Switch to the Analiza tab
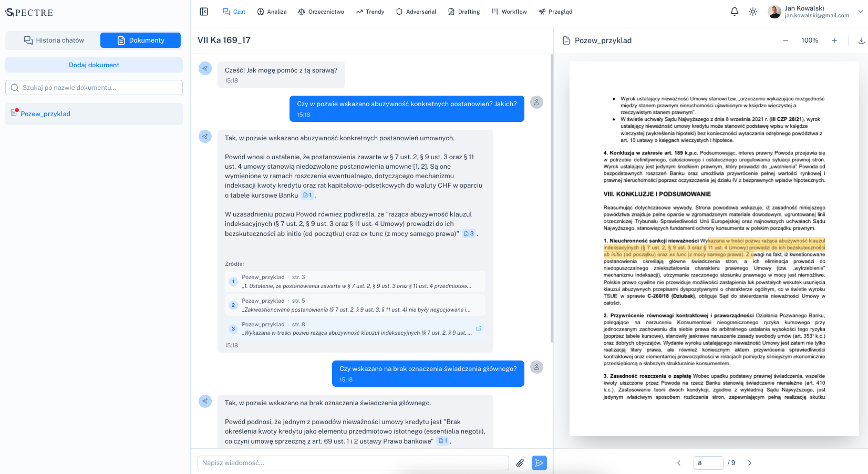 (x=272, y=11)
